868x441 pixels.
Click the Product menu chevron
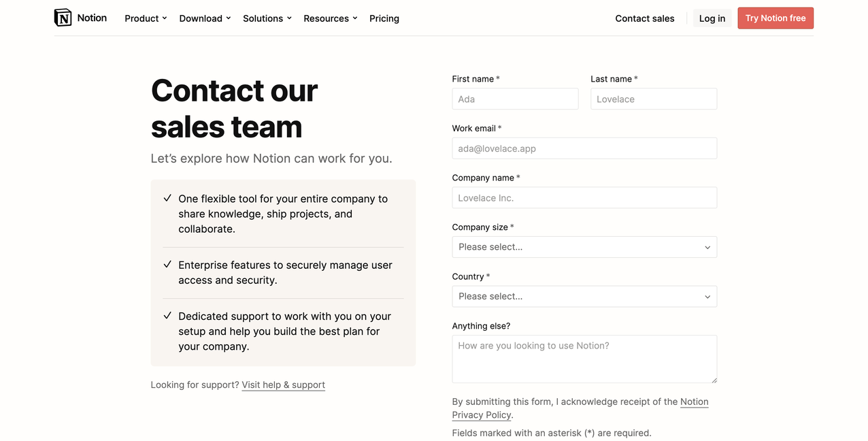(x=165, y=18)
